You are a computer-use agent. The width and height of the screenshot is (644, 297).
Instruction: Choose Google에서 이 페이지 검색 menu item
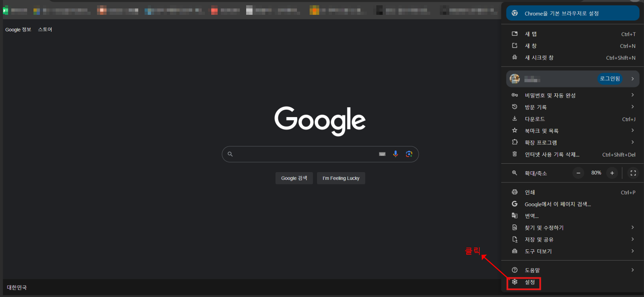573,204
